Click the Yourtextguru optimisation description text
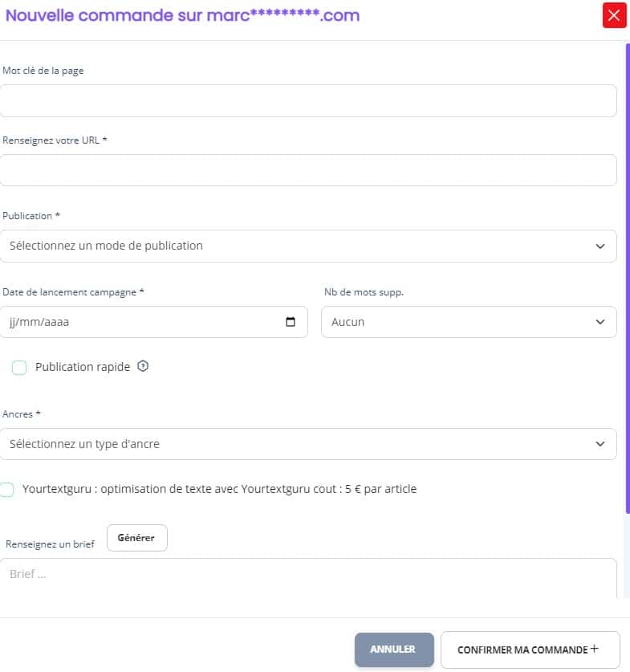 pos(219,489)
